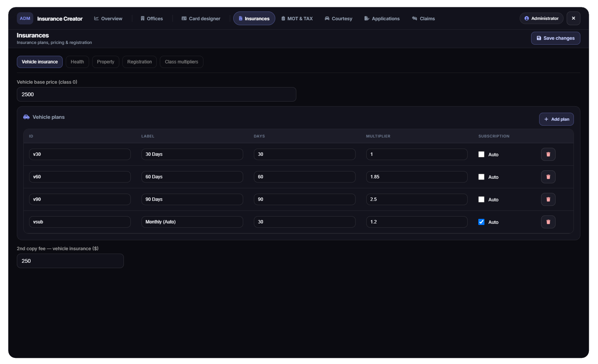
Task: Select the Vehicle insurance sub-tab
Action: point(40,62)
